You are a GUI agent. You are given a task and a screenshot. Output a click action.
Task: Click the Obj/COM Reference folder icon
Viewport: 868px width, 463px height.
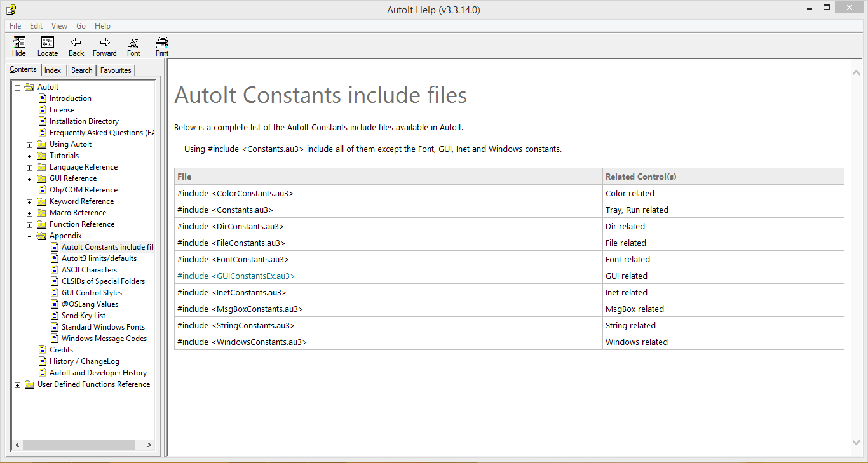pos(41,190)
